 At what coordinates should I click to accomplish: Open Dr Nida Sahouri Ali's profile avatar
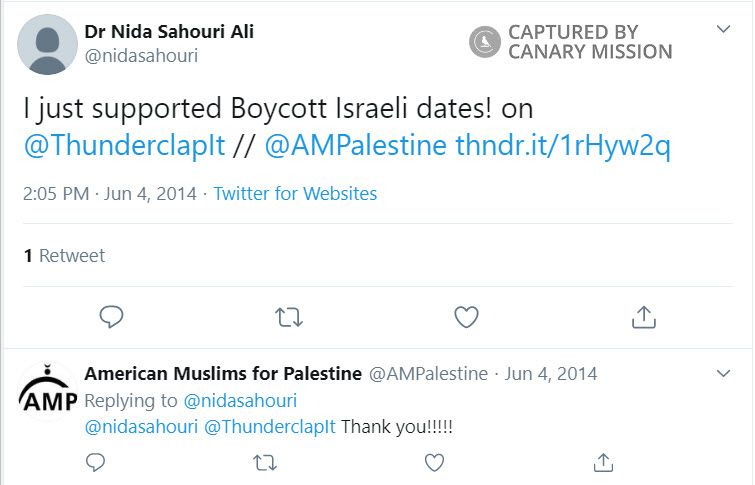[x=47, y=45]
